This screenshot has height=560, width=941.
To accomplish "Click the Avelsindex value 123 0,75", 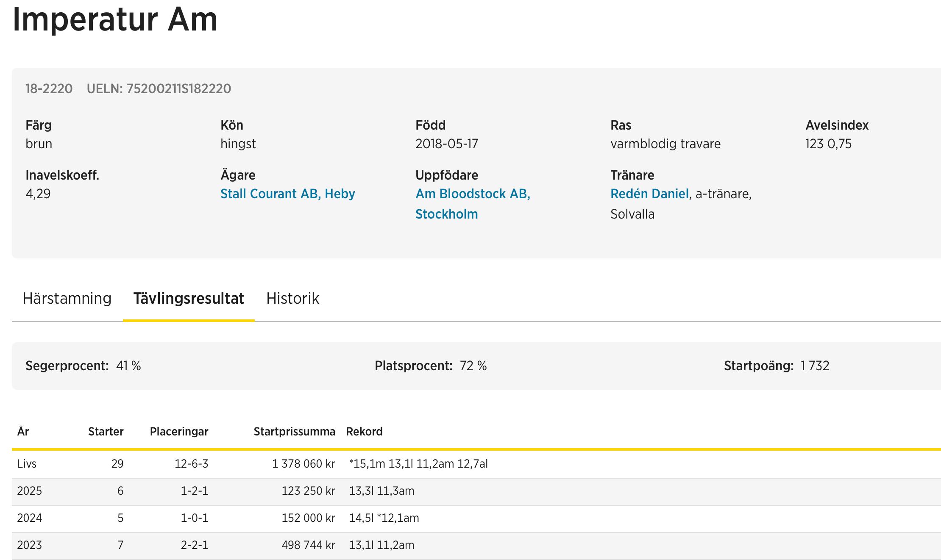I will pos(828,144).
